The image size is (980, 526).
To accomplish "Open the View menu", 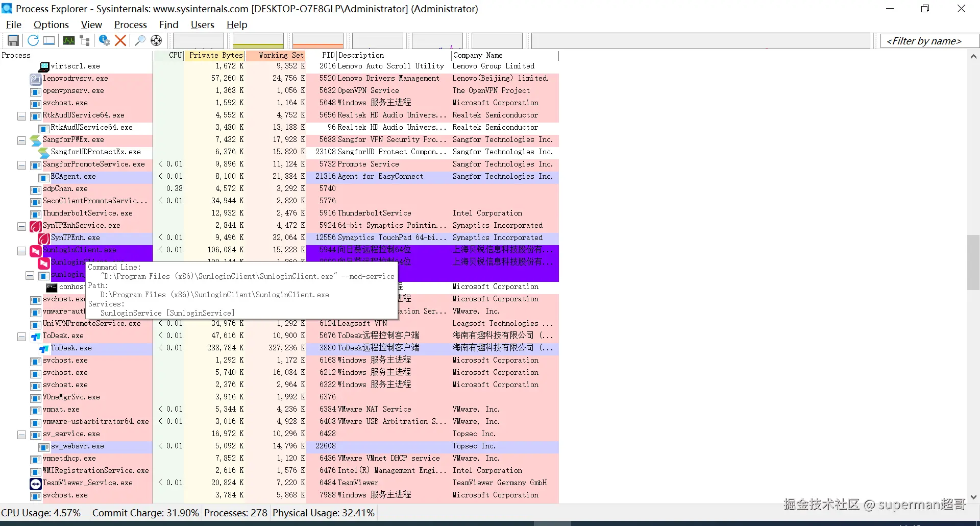I will point(91,25).
